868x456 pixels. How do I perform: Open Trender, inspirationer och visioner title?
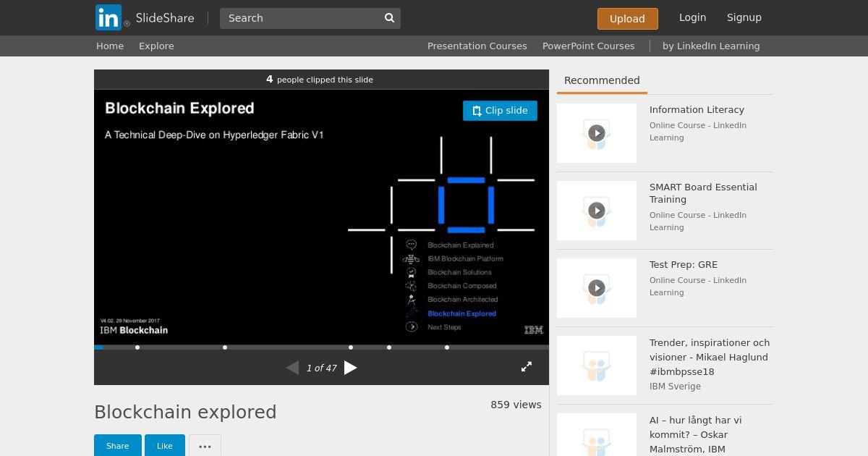tap(710, 357)
